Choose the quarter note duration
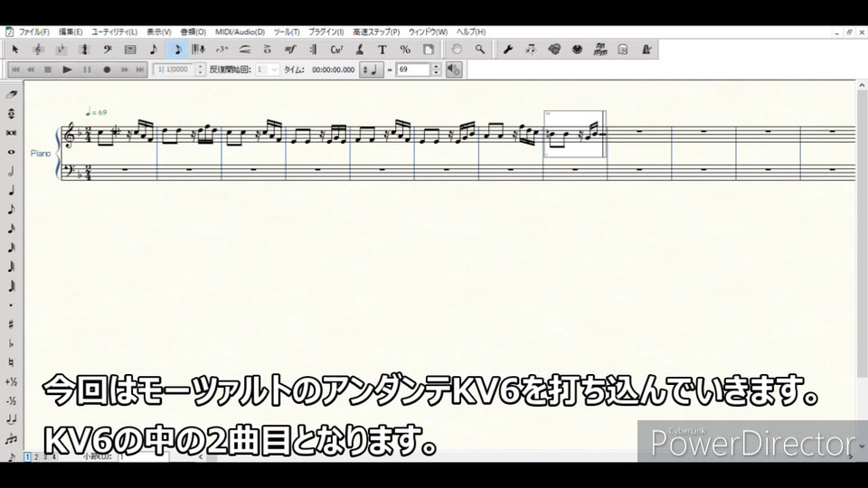The width and height of the screenshot is (868, 488). tap(11, 191)
